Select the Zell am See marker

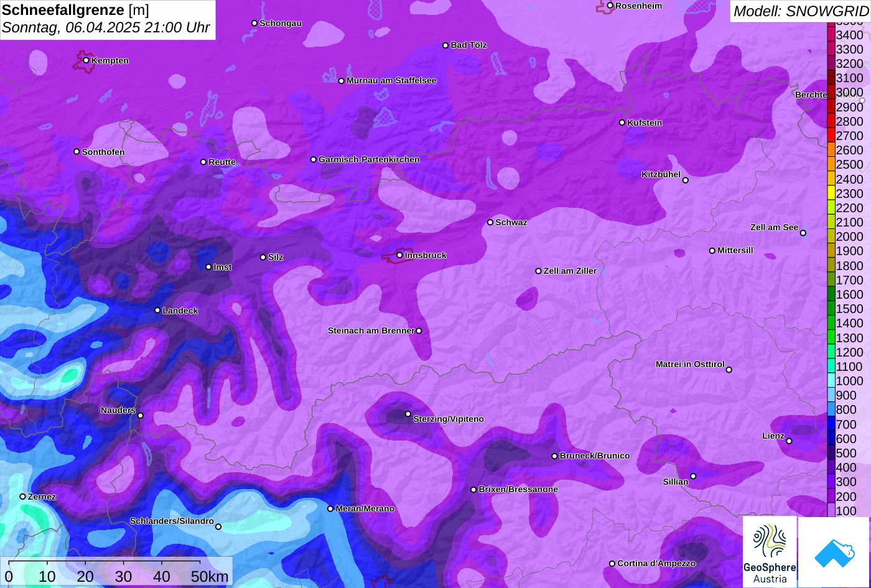[x=803, y=233]
